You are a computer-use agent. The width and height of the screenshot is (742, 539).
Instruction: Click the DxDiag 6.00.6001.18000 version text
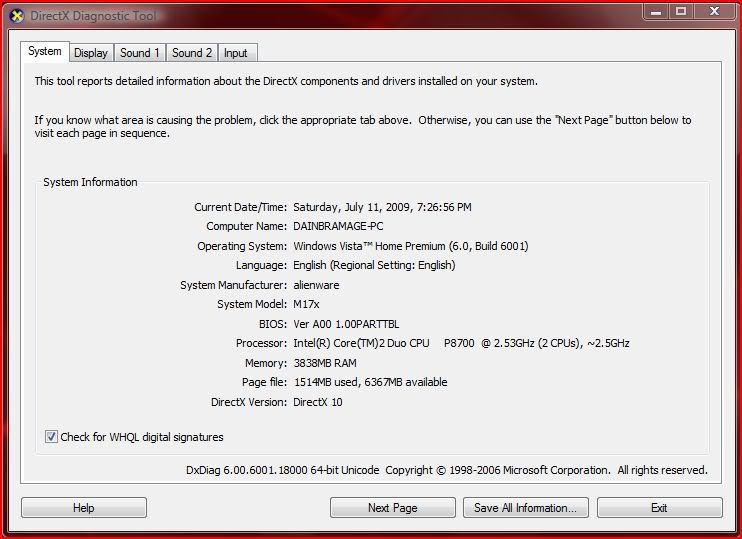click(283, 470)
